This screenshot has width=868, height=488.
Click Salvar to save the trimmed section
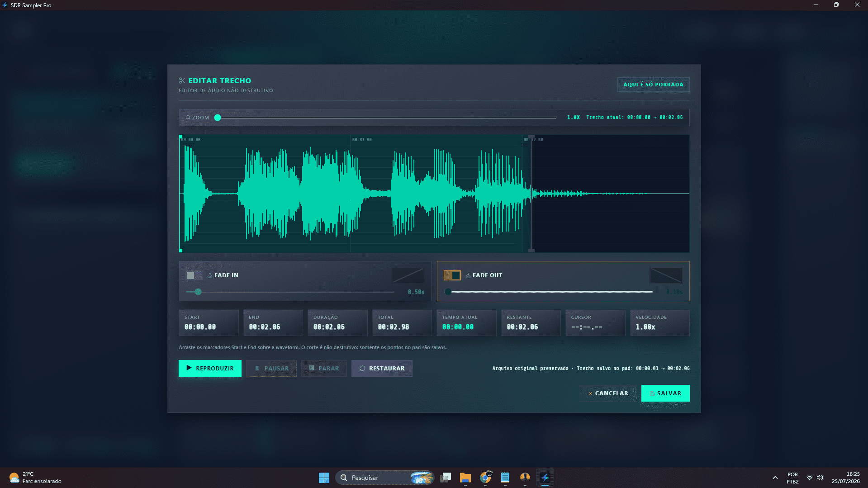pyautogui.click(x=665, y=393)
